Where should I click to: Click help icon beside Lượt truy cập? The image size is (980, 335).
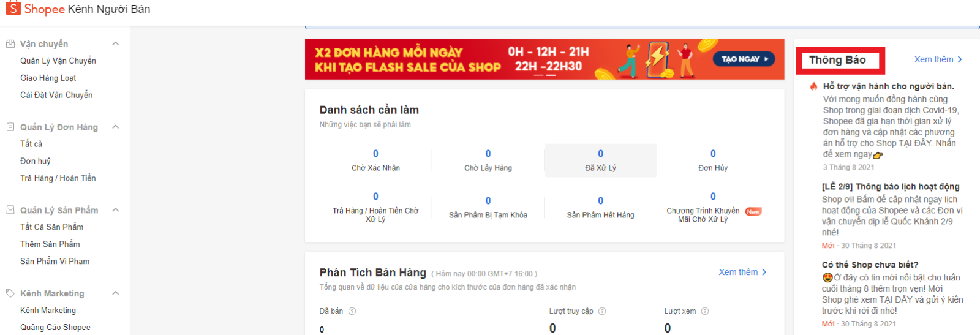602,311
